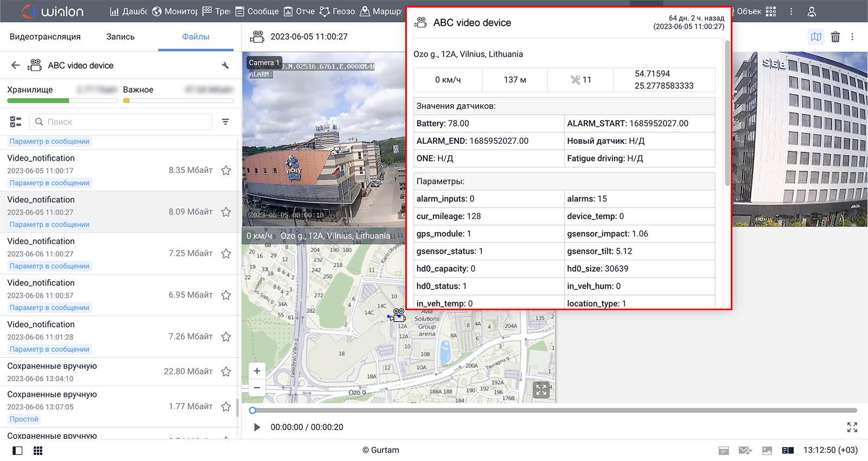This screenshot has height=461, width=868.
Task: Open the Запись tab
Action: [x=120, y=37]
